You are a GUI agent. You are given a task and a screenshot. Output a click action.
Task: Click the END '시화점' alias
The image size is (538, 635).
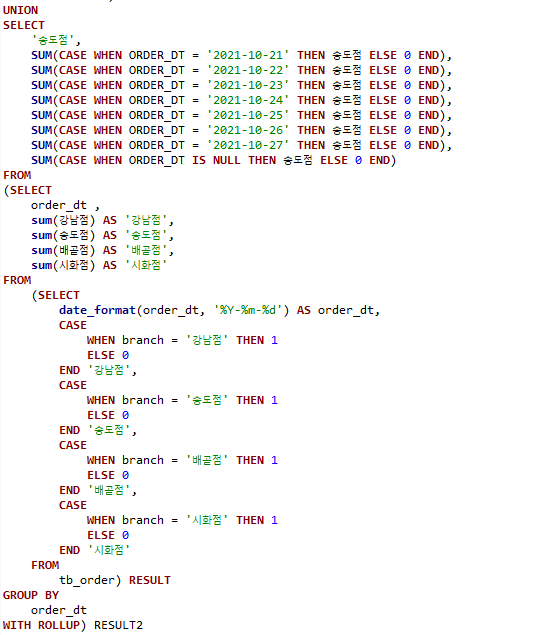click(x=109, y=550)
